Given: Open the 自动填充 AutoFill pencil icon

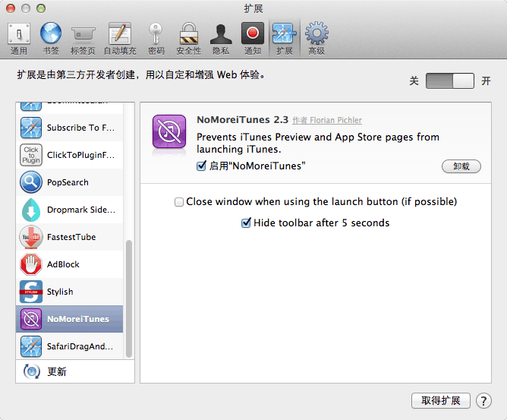Looking at the screenshot, I should 120,33.
